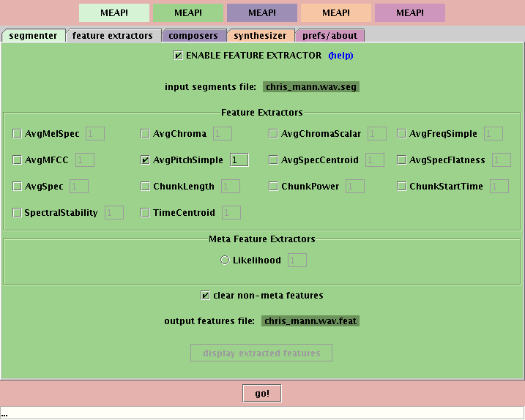This screenshot has height=420, width=525.
Task: Tick the SpectralStability checkbox
Action: (x=18, y=213)
